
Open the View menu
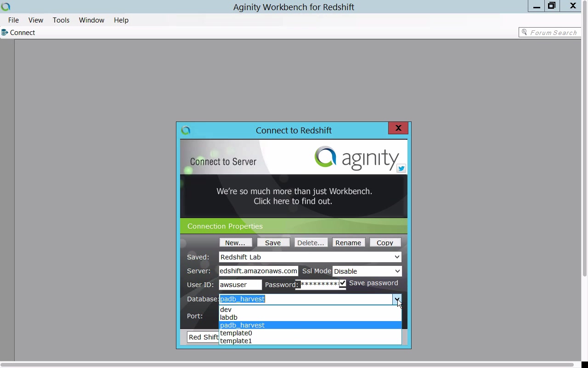point(36,20)
